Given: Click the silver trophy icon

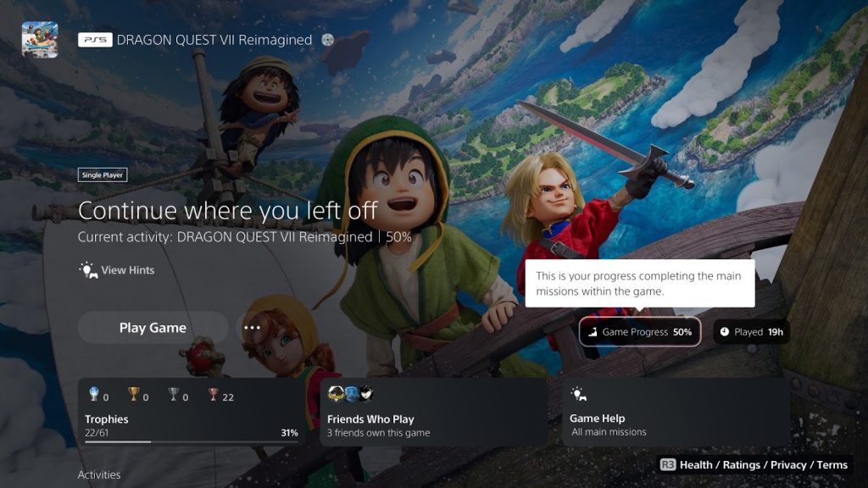Looking at the screenshot, I should coord(173,394).
